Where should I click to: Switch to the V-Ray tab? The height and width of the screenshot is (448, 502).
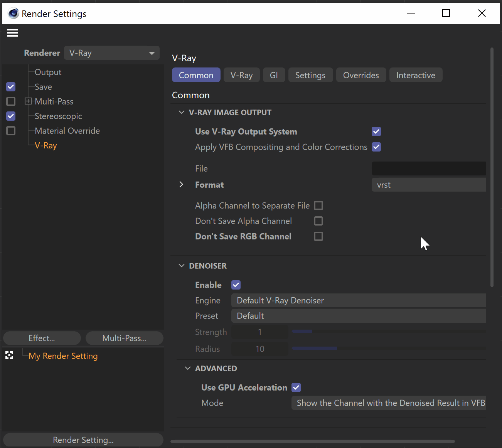tap(241, 75)
